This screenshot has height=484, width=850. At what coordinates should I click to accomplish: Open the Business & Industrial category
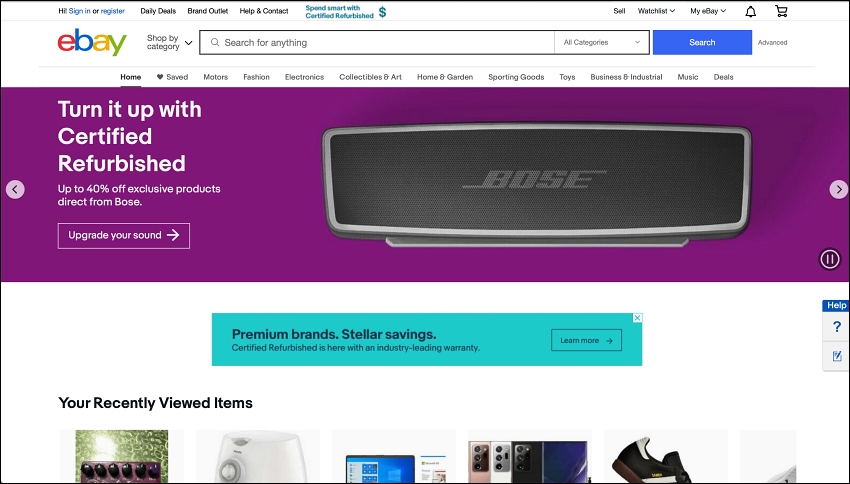[x=626, y=77]
